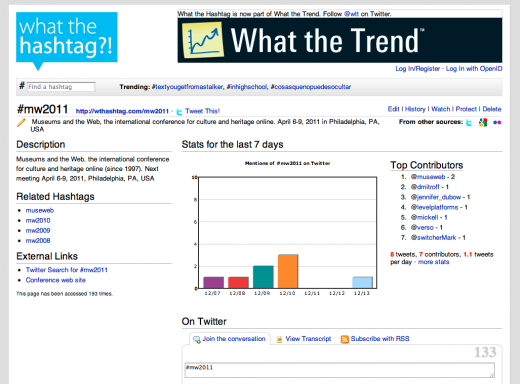Viewport: 520px width, 384px height.
Task: Open contributor @mickell profile
Action: pyautogui.click(x=424, y=217)
